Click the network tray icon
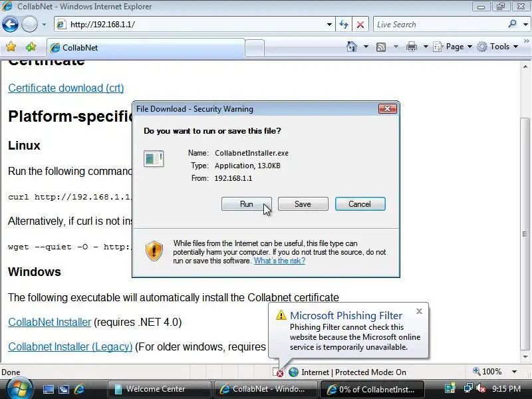The image size is (532, 399). (468, 388)
